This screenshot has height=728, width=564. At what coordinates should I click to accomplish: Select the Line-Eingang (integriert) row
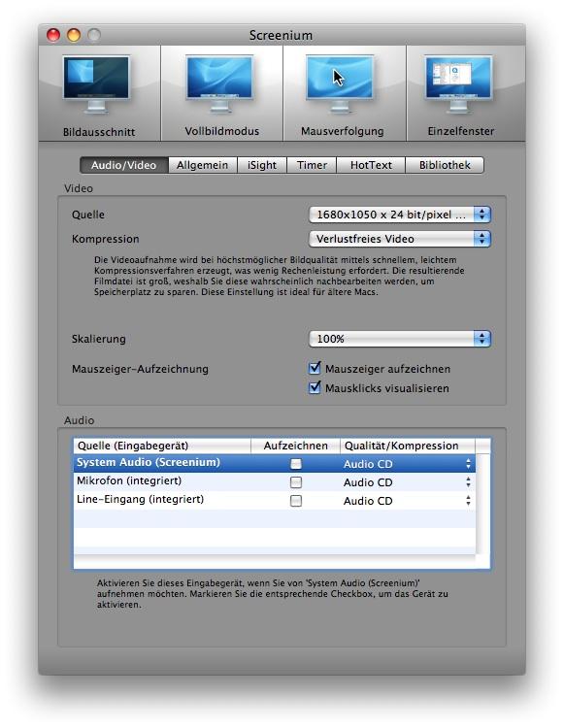(x=275, y=501)
